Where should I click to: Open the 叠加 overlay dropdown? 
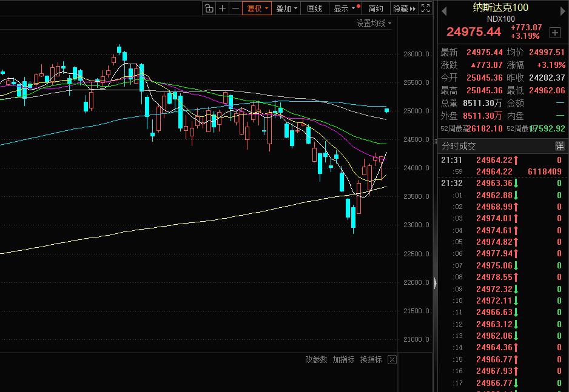pyautogui.click(x=286, y=8)
